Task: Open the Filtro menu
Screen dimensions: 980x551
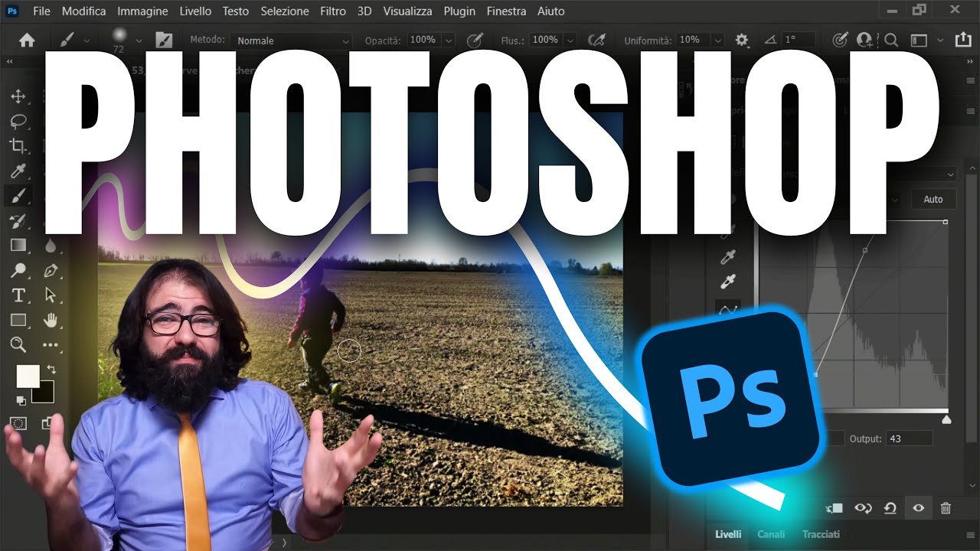Action: (332, 11)
